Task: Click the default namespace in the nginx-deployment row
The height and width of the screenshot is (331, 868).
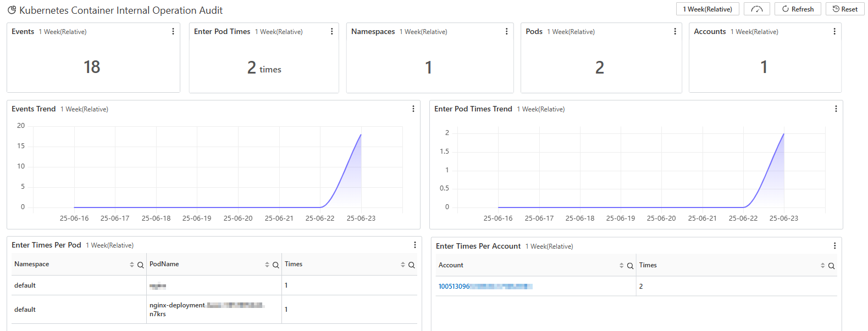Action: [x=25, y=310]
